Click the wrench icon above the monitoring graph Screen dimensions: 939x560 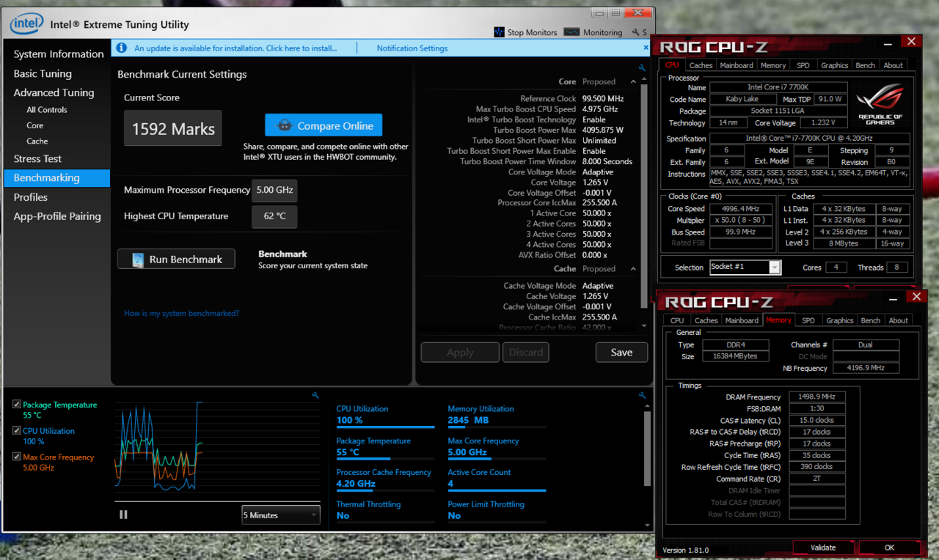pyautogui.click(x=315, y=395)
